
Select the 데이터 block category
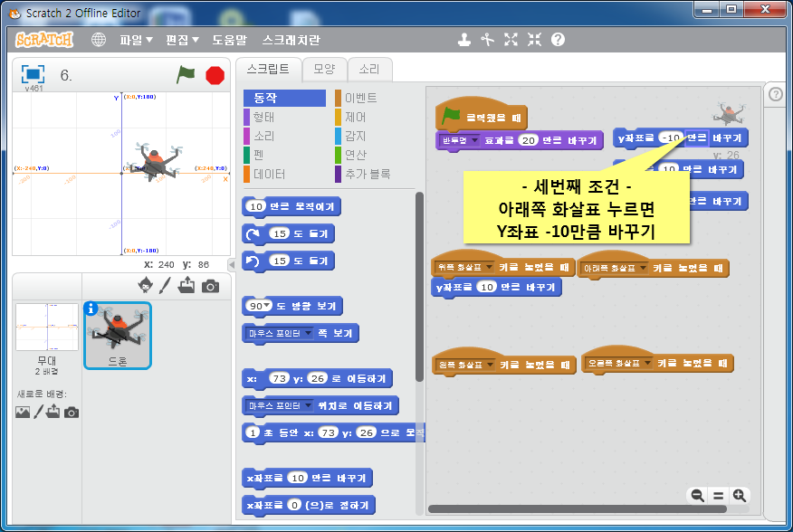tap(284, 174)
